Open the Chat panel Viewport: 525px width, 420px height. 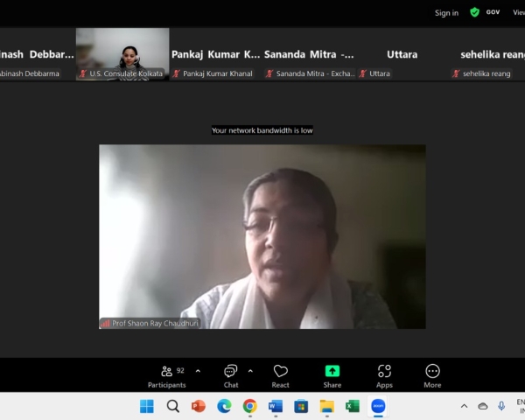click(x=230, y=375)
